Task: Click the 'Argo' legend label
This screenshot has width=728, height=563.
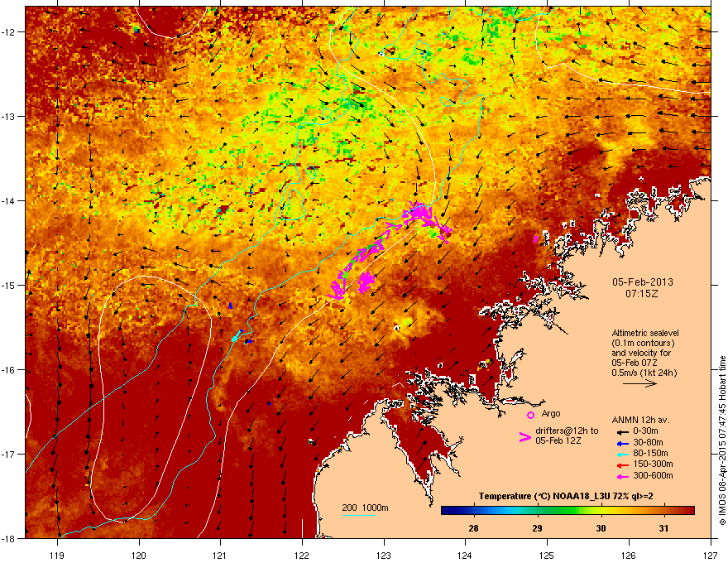Action: (551, 413)
